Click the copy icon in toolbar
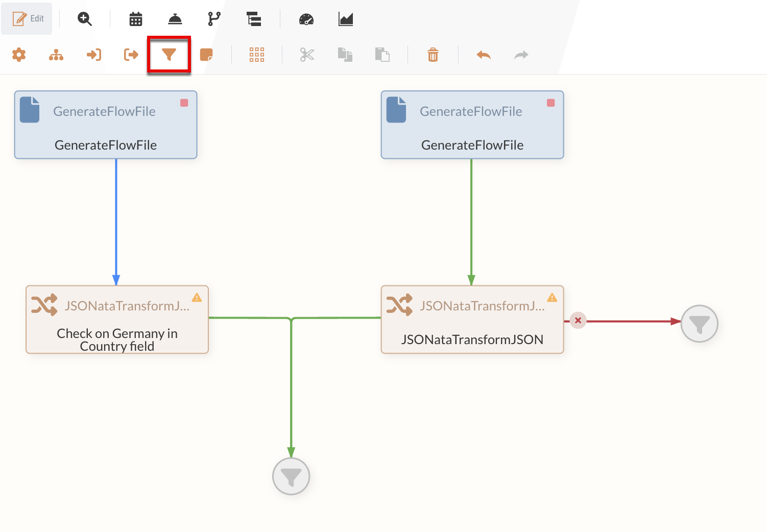This screenshot has height=532, width=767. click(x=345, y=55)
